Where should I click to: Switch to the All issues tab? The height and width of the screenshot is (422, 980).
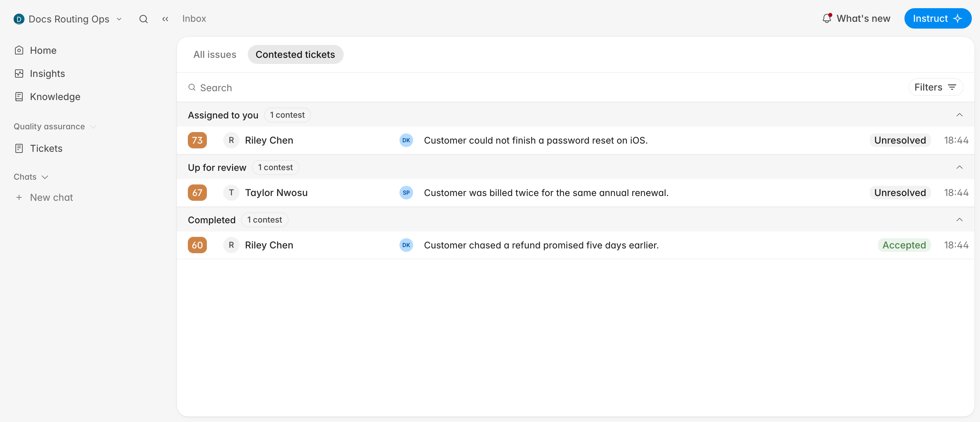pyautogui.click(x=215, y=54)
